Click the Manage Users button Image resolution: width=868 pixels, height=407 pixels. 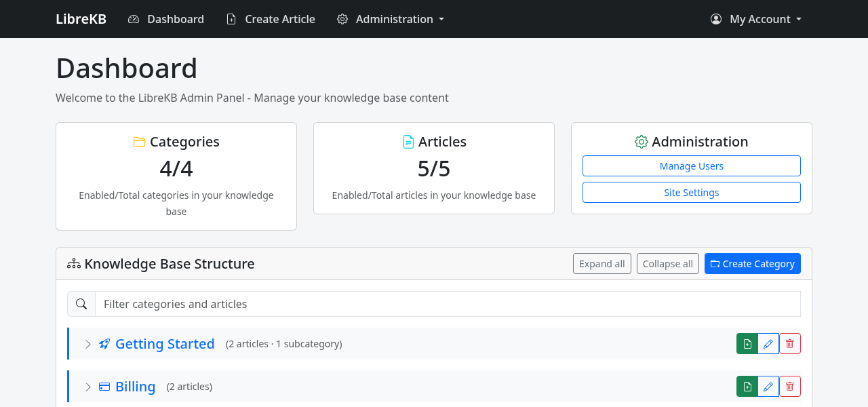click(692, 166)
